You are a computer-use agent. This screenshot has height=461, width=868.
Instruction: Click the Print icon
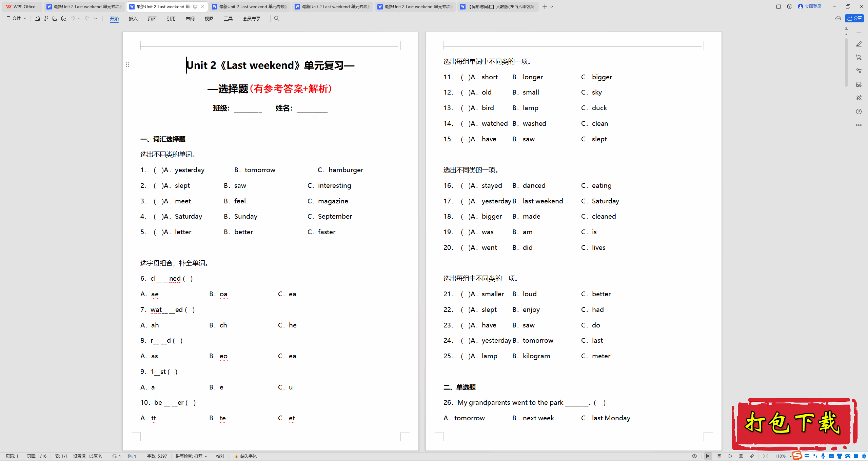click(55, 18)
